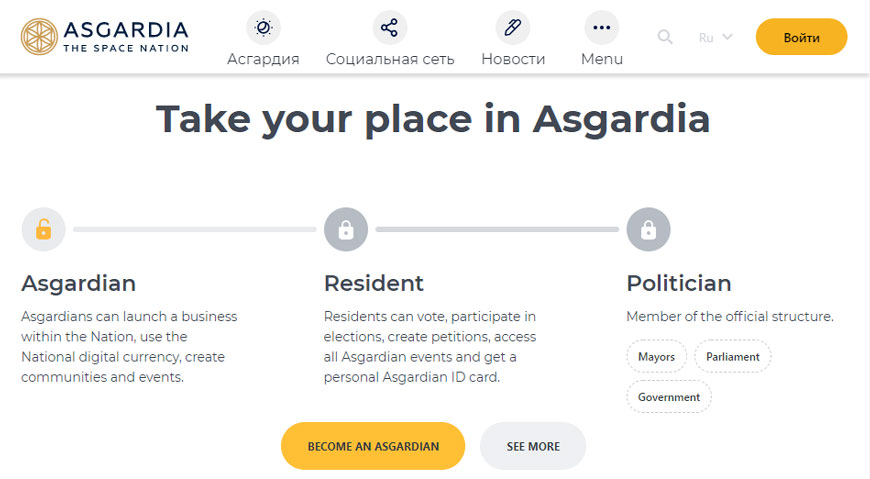Click the Войти login button
Image resolution: width=870 pixels, height=479 pixels.
(801, 37)
